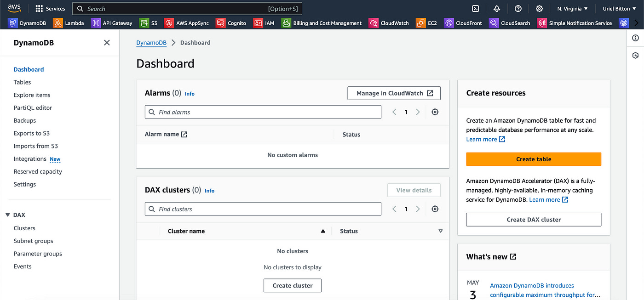
Task: Sort clusters by Cluster name arrow
Action: [323, 231]
